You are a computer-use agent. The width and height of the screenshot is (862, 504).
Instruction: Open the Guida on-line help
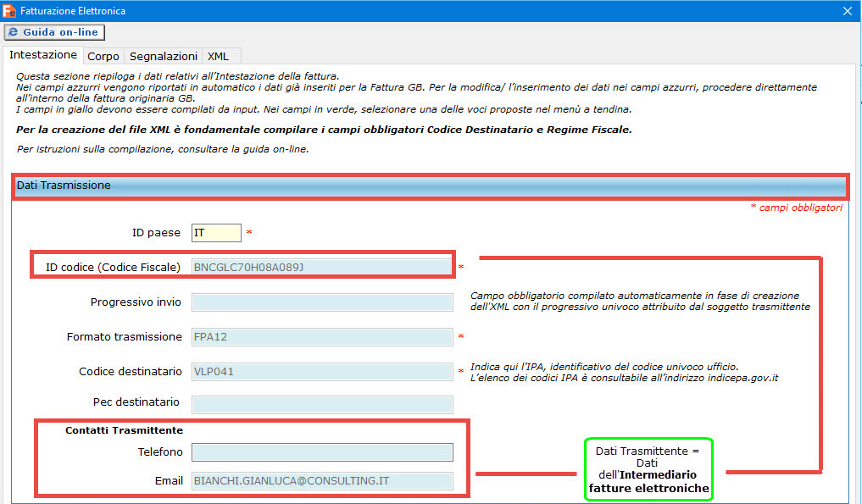(x=54, y=32)
